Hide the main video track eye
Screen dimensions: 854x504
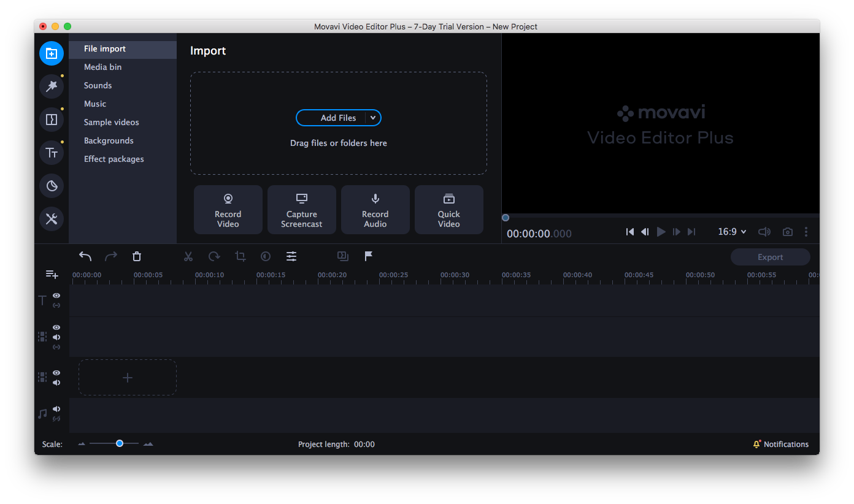pyautogui.click(x=56, y=373)
